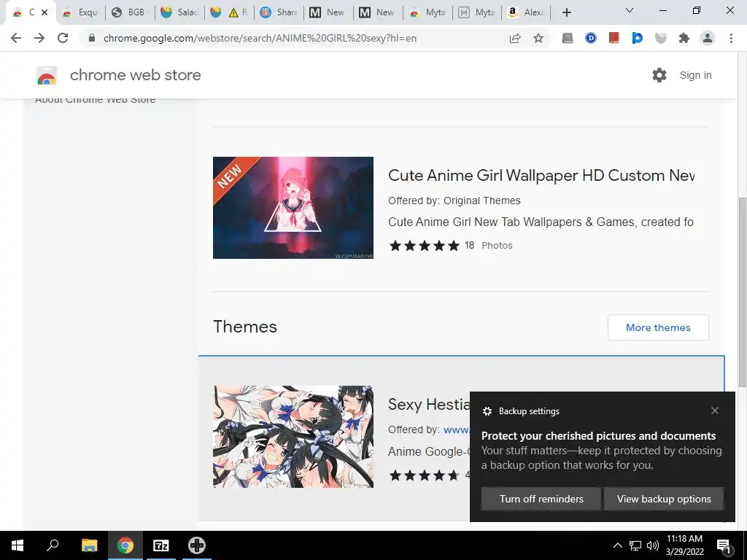Click More themes button
Viewport: 747px width, 560px height.
[658, 327]
